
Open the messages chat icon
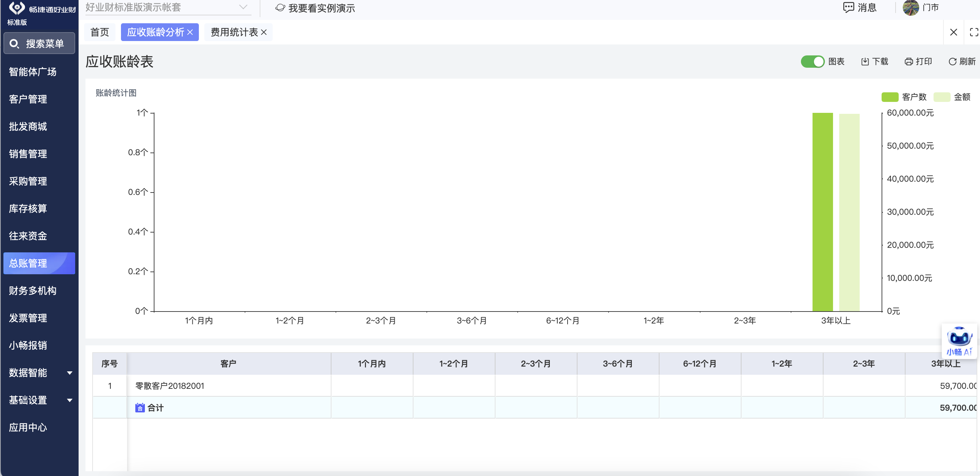pyautogui.click(x=848, y=8)
